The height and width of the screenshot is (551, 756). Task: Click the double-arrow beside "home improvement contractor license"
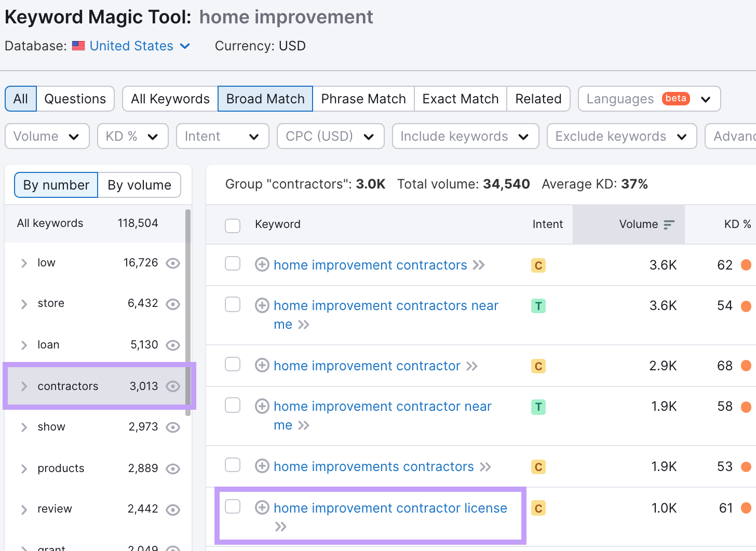281,526
